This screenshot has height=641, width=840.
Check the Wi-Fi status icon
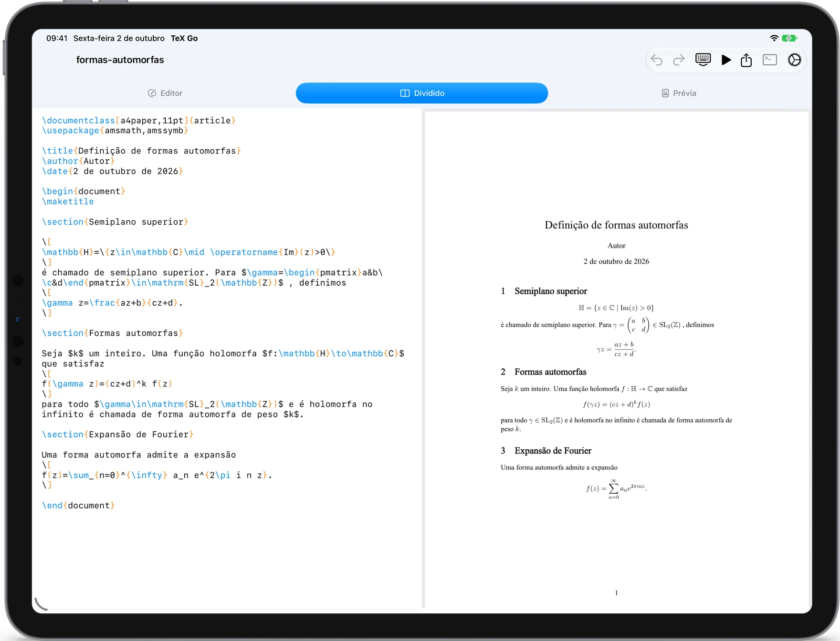pos(774,38)
